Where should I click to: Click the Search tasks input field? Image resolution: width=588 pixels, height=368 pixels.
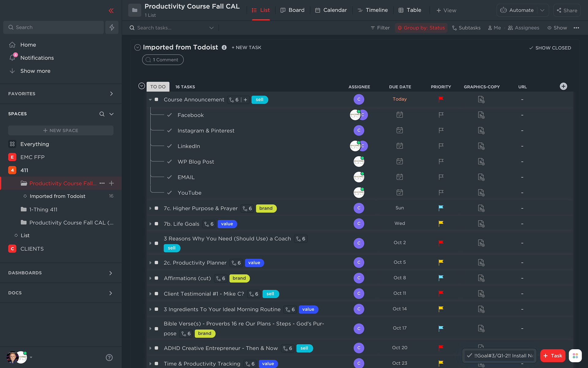(x=171, y=28)
